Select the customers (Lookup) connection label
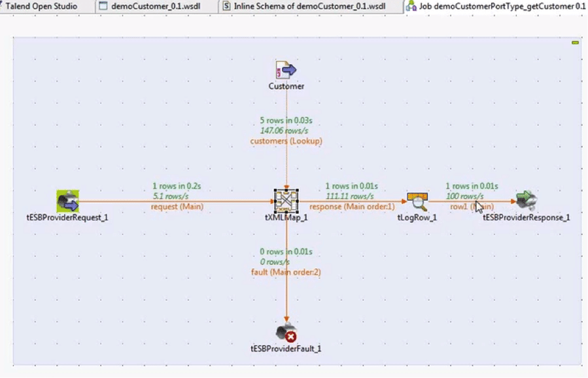This screenshot has height=378, width=588. coord(286,141)
